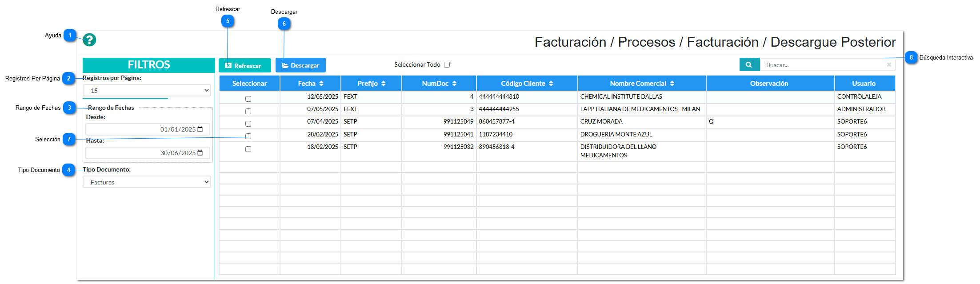Image resolution: width=980 pixels, height=284 pixels.
Task: Open the Ayuda help question-mark icon
Action: pos(89,40)
